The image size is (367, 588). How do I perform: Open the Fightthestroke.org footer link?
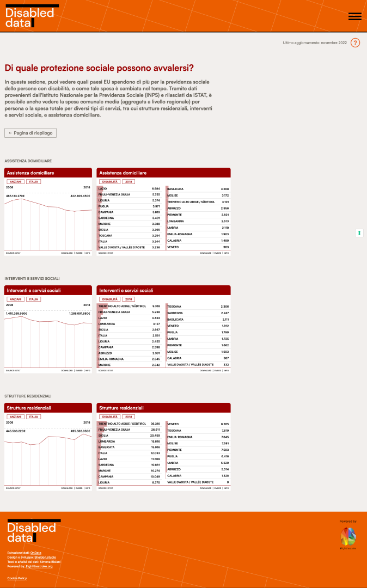click(x=39, y=566)
